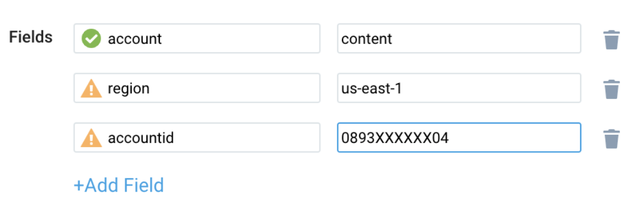Focus the region field name input
644x218 pixels.
click(197, 88)
